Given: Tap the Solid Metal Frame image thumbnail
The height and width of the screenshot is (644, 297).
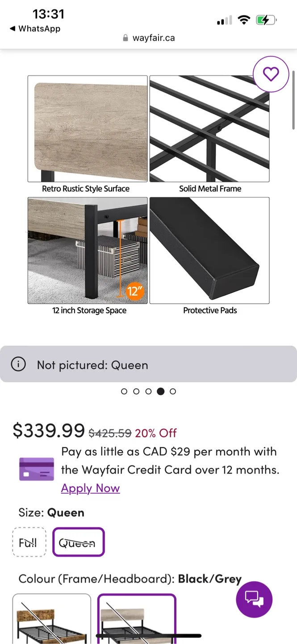Looking at the screenshot, I should pos(209,129).
